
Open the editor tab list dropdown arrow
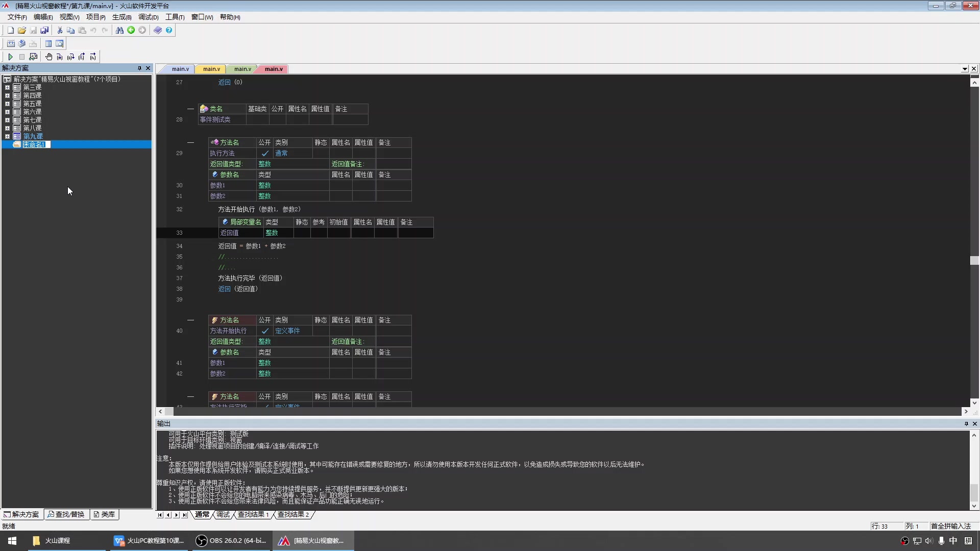point(965,68)
